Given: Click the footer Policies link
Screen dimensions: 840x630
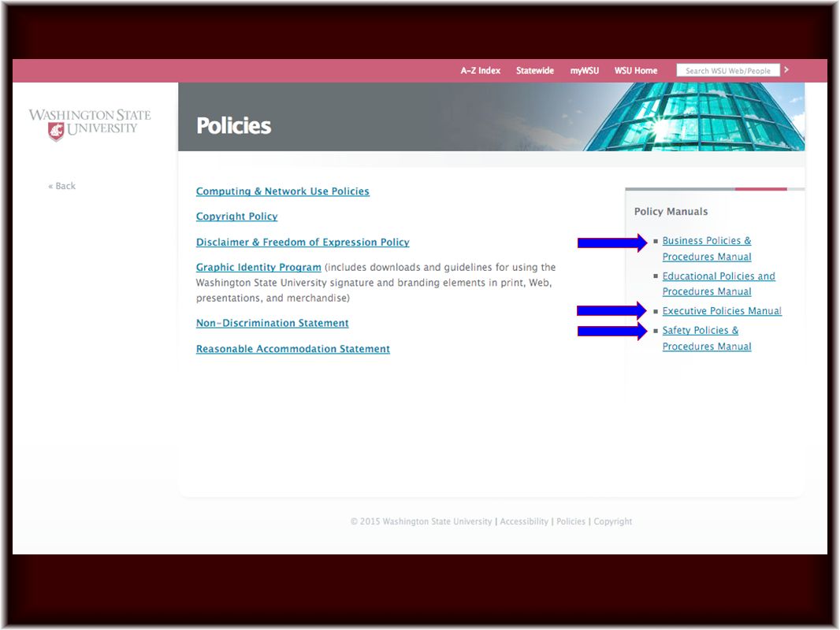Looking at the screenshot, I should 571,521.
